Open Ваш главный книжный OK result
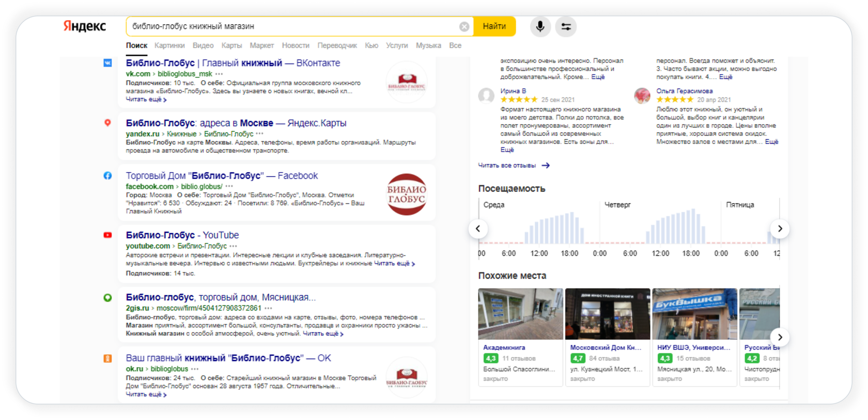The image size is (868, 420). [228, 358]
